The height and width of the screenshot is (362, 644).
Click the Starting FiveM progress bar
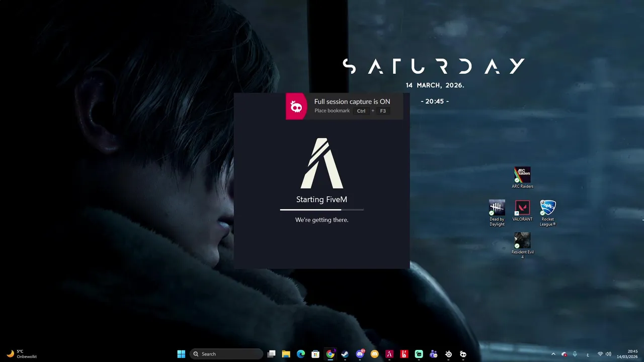pos(322,209)
